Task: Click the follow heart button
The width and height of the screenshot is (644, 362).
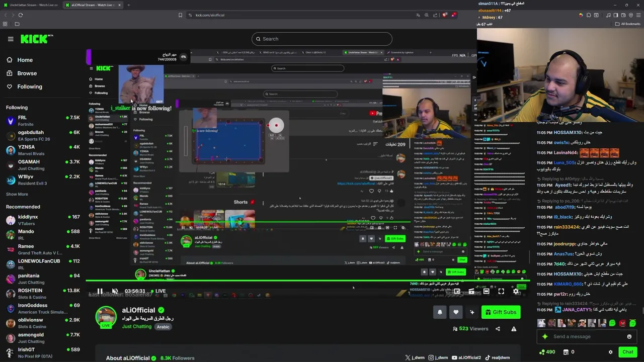Action: tap(456, 312)
